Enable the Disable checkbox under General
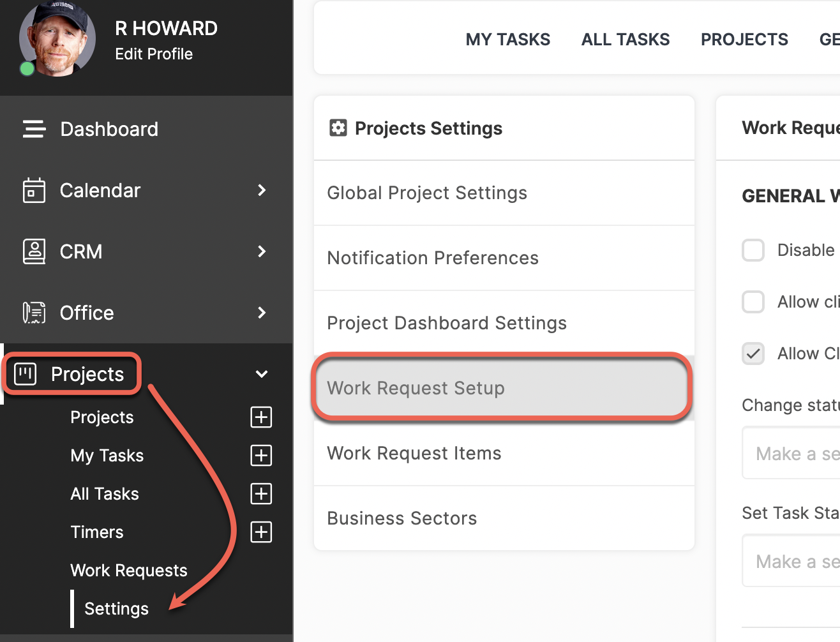This screenshot has height=642, width=840. click(x=753, y=250)
